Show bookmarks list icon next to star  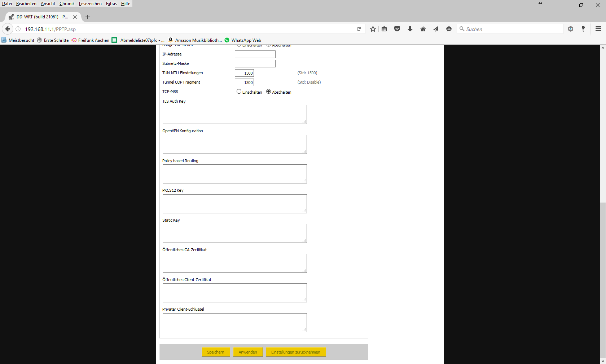tap(384, 29)
